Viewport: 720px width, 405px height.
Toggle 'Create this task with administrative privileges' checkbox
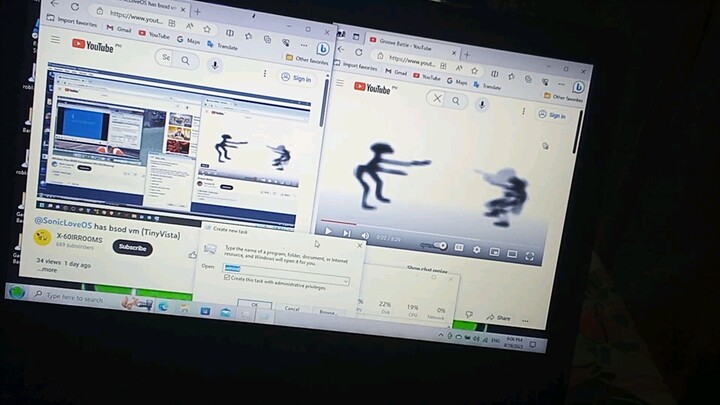[x=228, y=278]
